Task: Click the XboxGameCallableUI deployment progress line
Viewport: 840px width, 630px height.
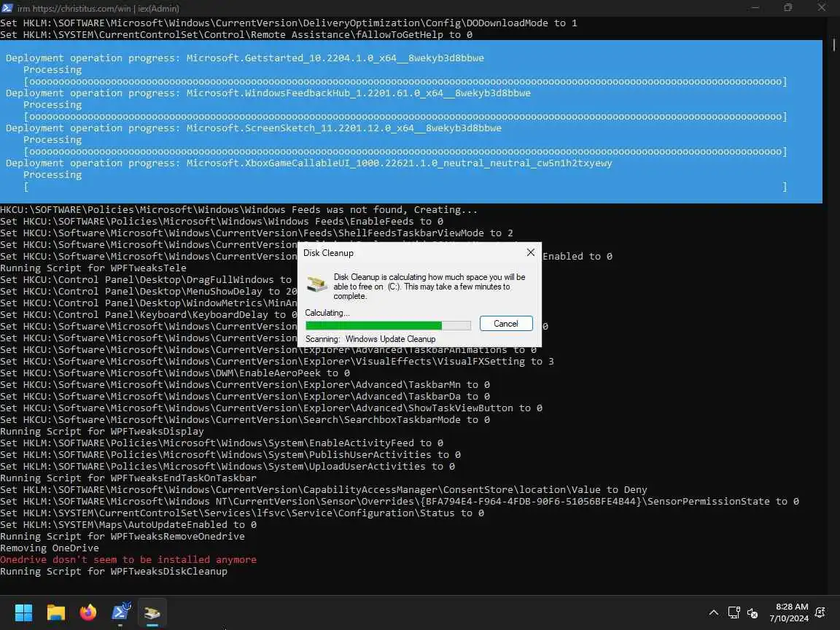Action: click(308, 163)
